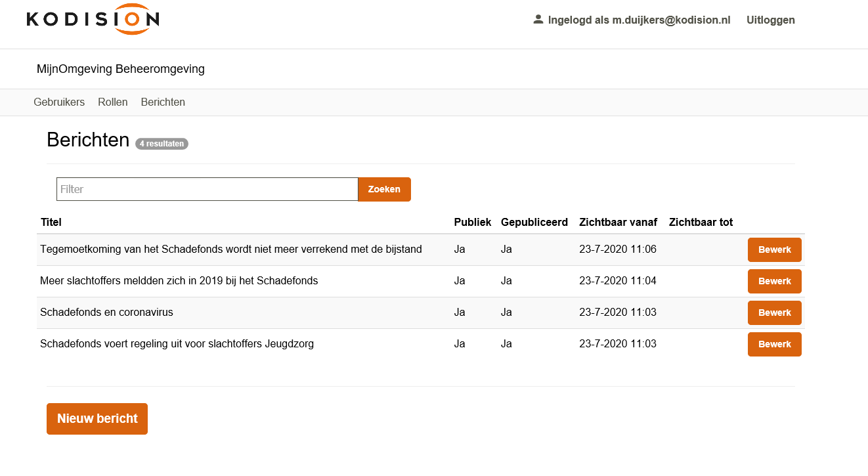868x476 pixels.
Task: Open the Gebruikers menu item
Action: pos(59,102)
